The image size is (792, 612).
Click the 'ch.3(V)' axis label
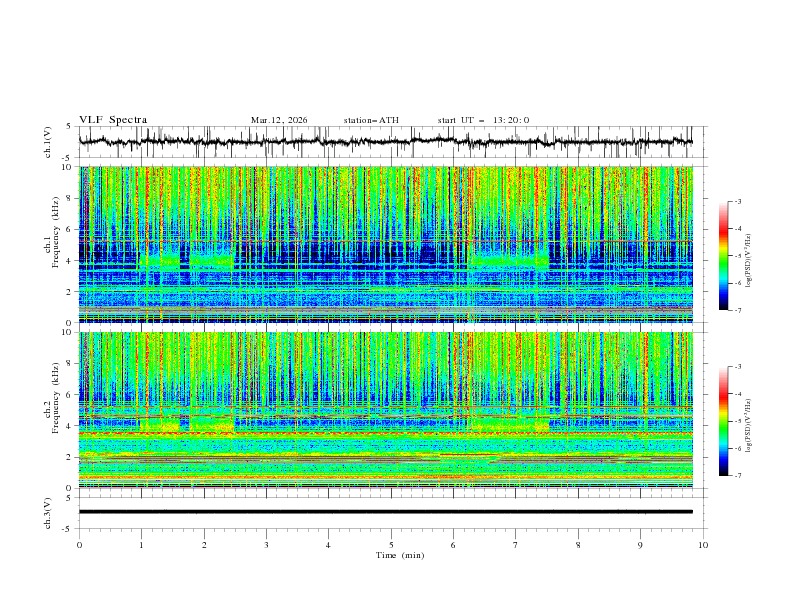(x=48, y=513)
